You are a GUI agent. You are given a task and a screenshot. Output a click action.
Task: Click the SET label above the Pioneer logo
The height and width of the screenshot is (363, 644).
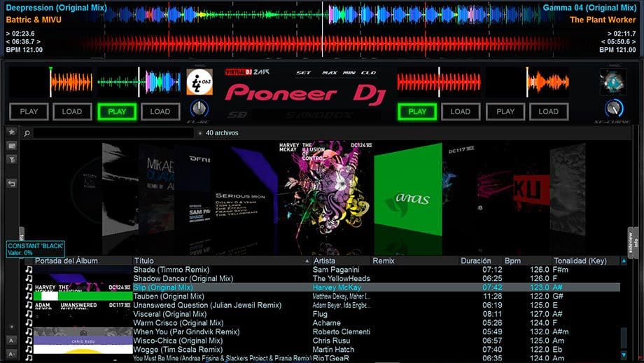click(304, 73)
